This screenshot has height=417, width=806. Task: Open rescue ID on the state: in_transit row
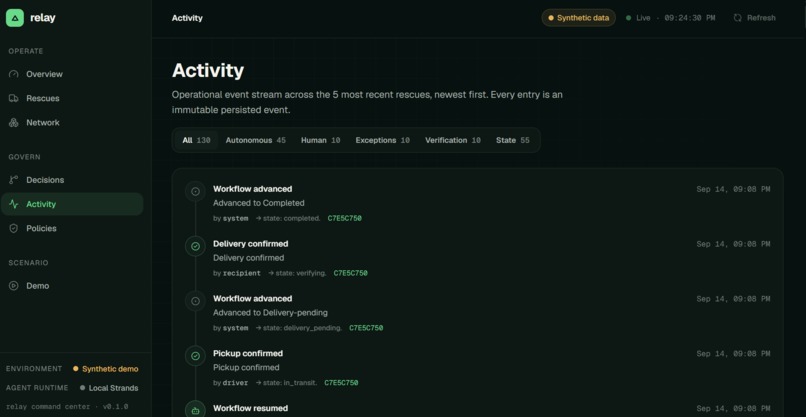point(341,383)
